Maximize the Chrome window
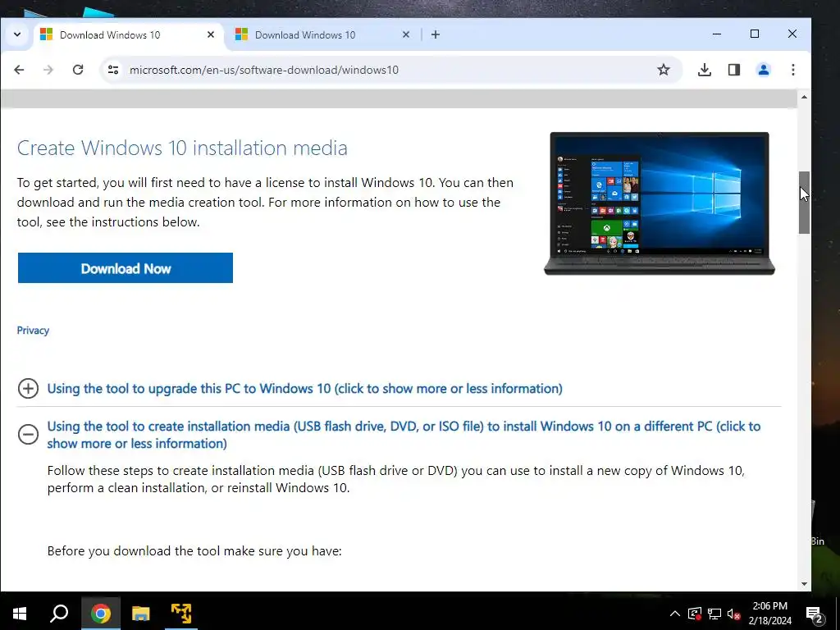 (x=755, y=34)
